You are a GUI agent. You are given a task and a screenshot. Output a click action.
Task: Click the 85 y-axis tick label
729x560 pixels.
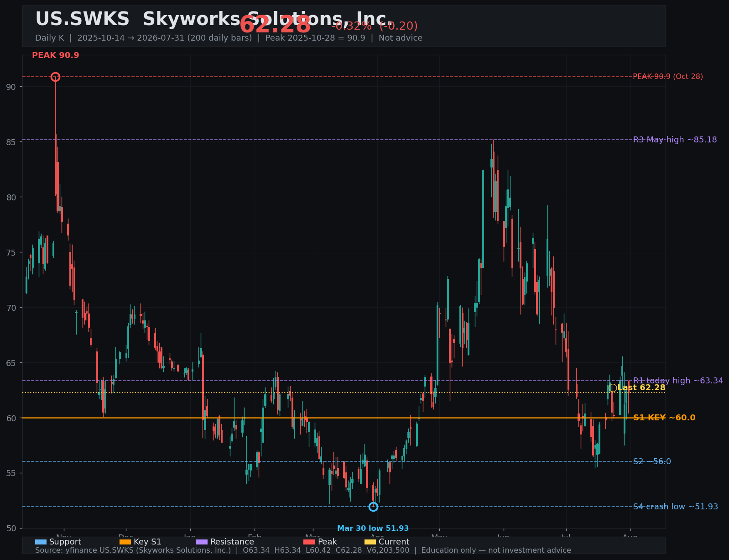point(11,142)
